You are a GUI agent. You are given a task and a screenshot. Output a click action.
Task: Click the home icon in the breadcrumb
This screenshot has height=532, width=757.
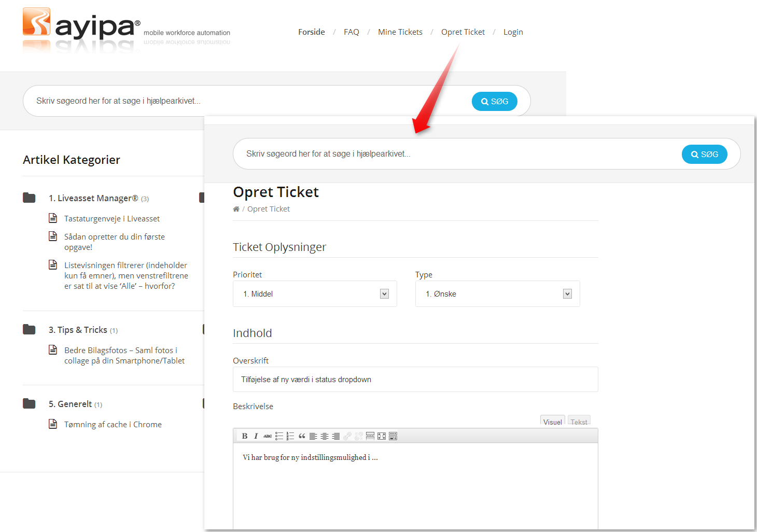pos(236,209)
